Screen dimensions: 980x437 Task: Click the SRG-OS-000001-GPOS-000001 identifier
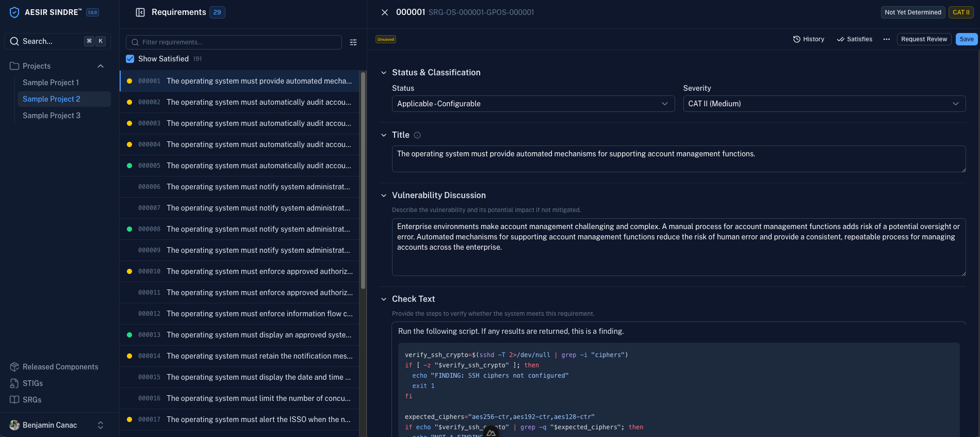tap(481, 12)
